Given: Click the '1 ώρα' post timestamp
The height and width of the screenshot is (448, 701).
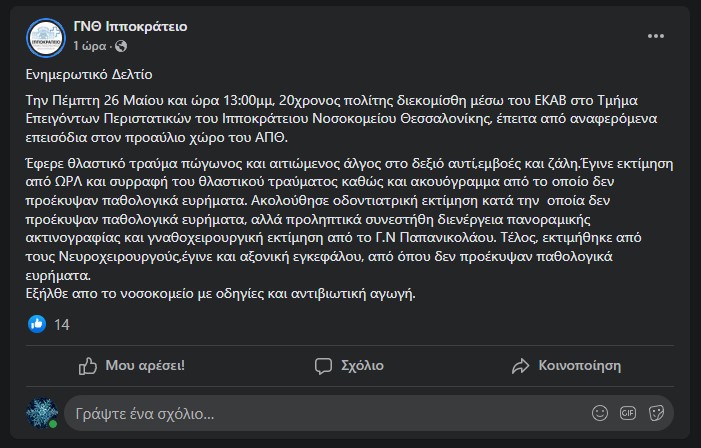Looking at the screenshot, I should click(89, 46).
